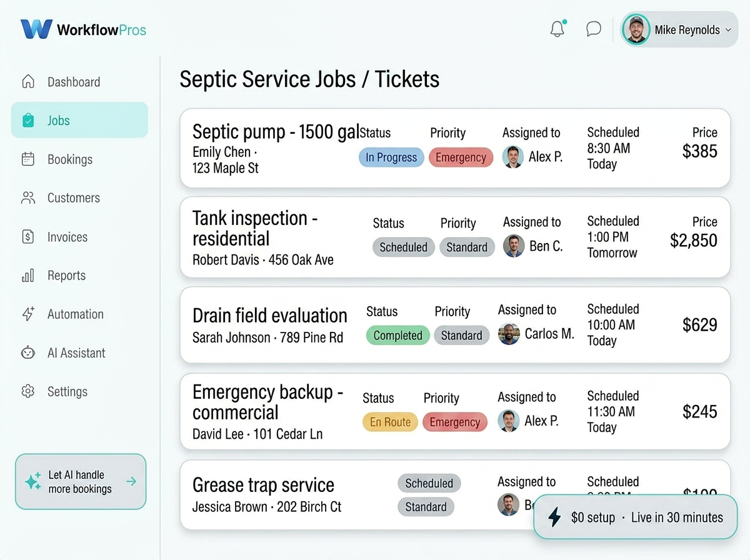Click Ben C. avatar on Tank inspection
This screenshot has width=750, height=560.
514,246
